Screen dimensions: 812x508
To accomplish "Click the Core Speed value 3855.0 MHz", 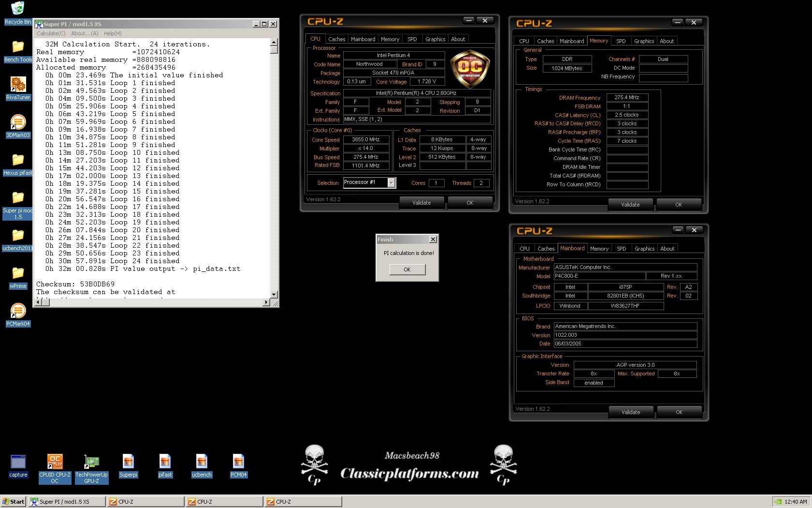I will pyautogui.click(x=366, y=139).
